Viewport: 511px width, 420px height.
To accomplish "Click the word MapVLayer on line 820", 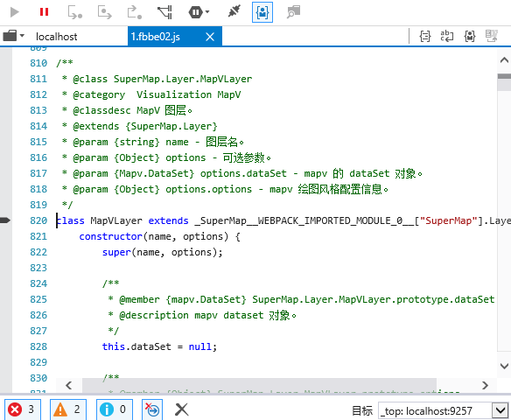I will pyautogui.click(x=116, y=220).
